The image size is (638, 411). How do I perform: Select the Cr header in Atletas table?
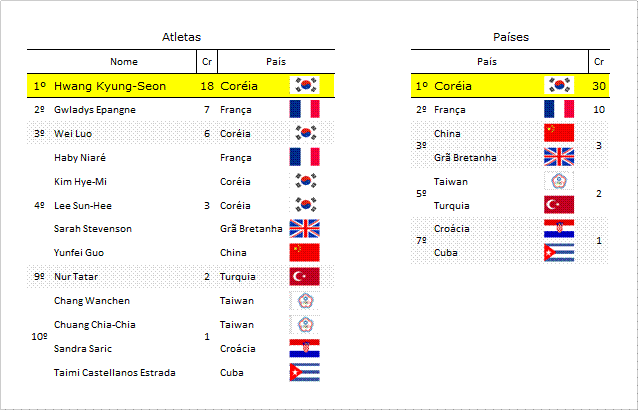(x=207, y=62)
